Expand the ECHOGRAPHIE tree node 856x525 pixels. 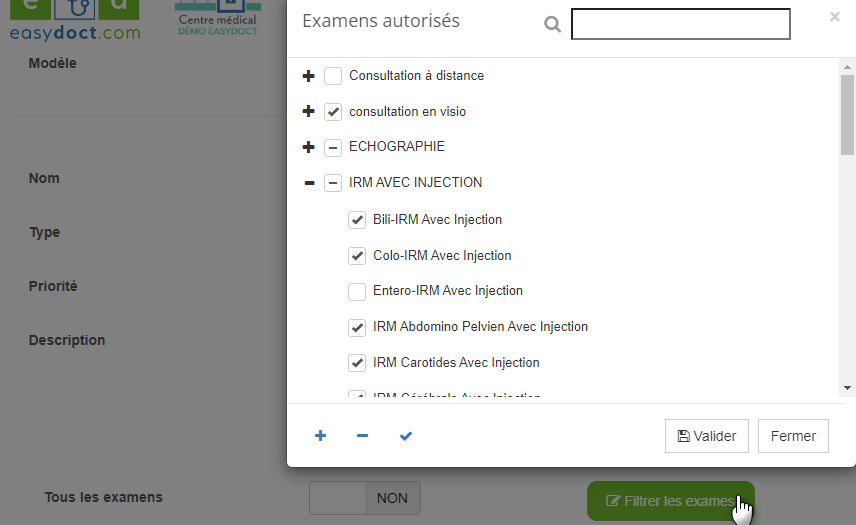[308, 147]
